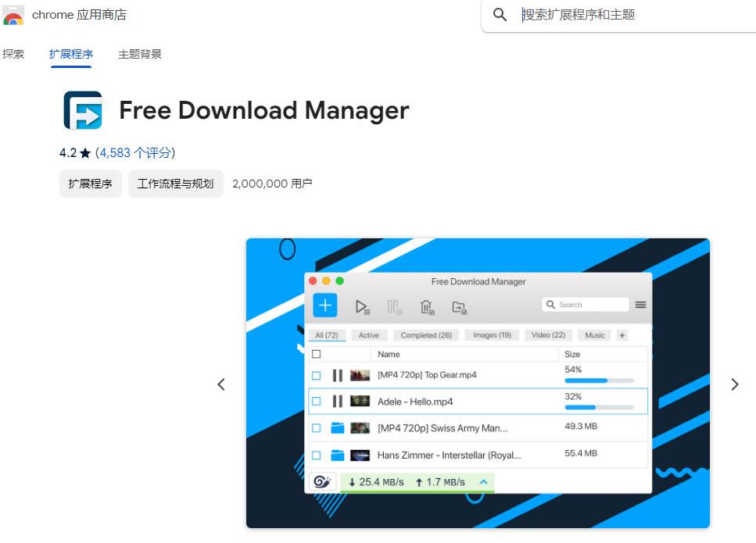This screenshot has height=543, width=756.
Task: Click the yellow minimize dot in FDM window
Action: point(327,281)
